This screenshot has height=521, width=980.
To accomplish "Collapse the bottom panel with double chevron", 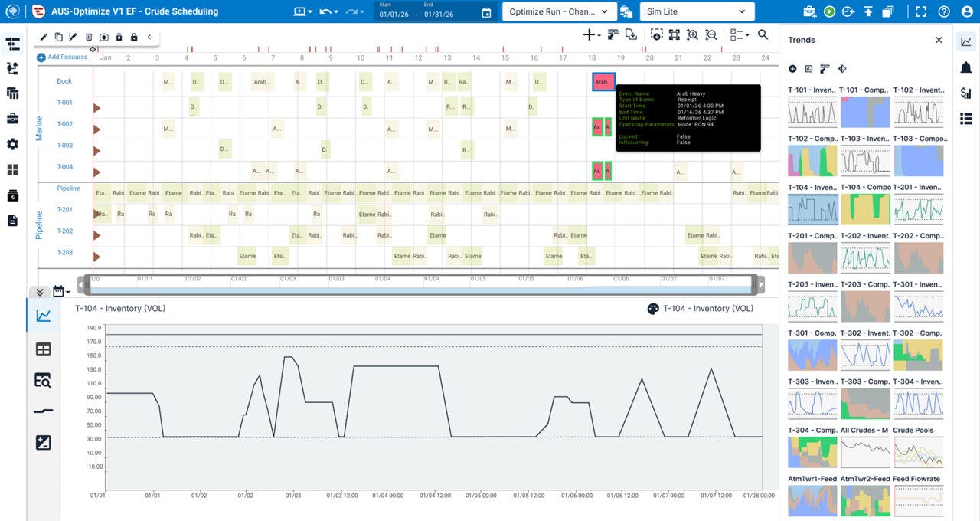I will coord(40,292).
